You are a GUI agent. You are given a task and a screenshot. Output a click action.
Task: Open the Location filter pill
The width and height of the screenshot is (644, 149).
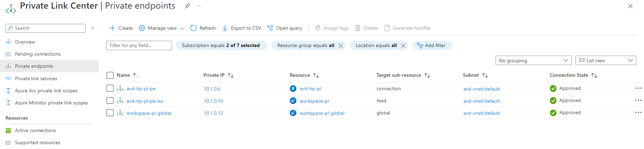[x=375, y=45]
